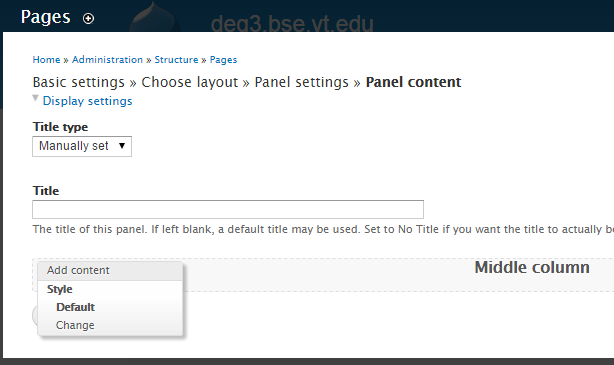Viewport: 614px width, 365px height.
Task: Click the add-to-shortcuts plus icon beside Pages
Action: click(x=88, y=18)
